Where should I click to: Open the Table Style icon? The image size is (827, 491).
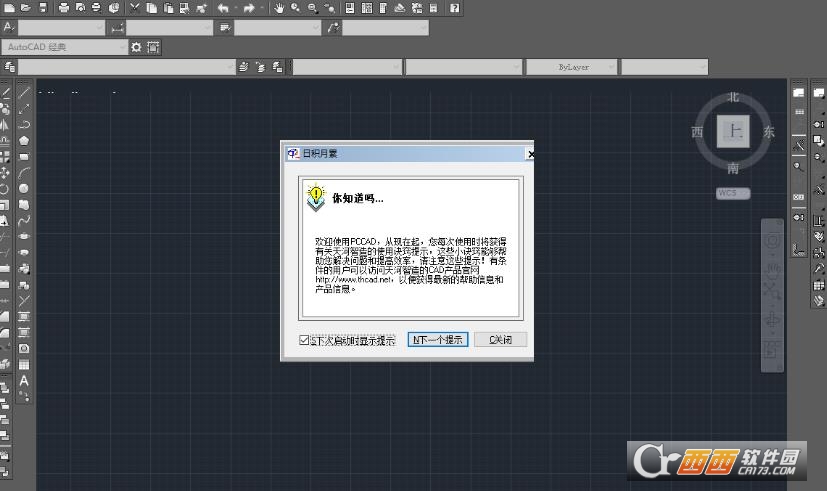pos(225,28)
